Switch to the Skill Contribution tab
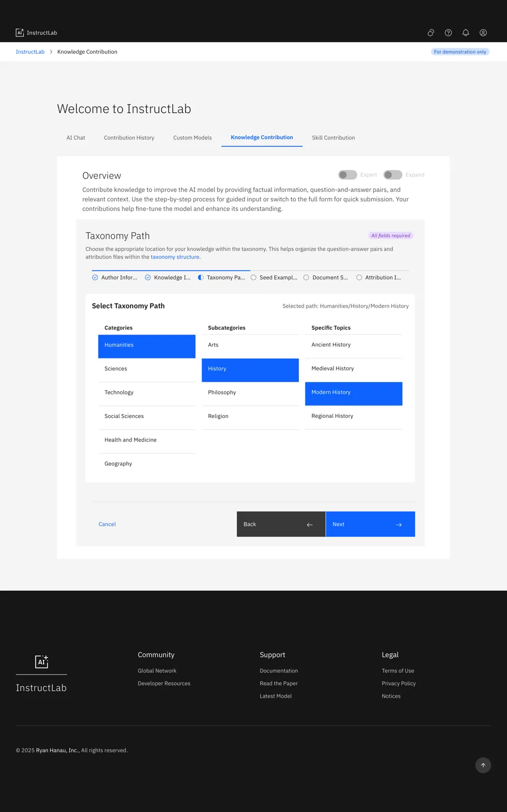Viewport: 507px width, 812px height. 333,138
